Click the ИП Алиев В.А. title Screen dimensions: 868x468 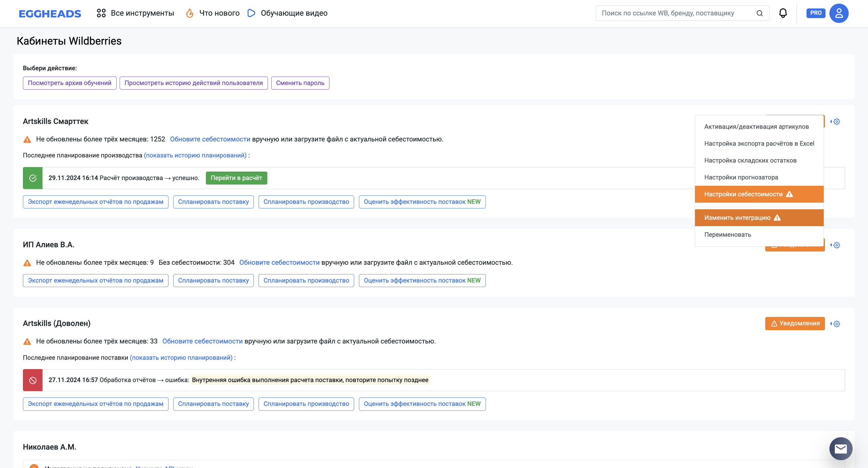pos(49,245)
